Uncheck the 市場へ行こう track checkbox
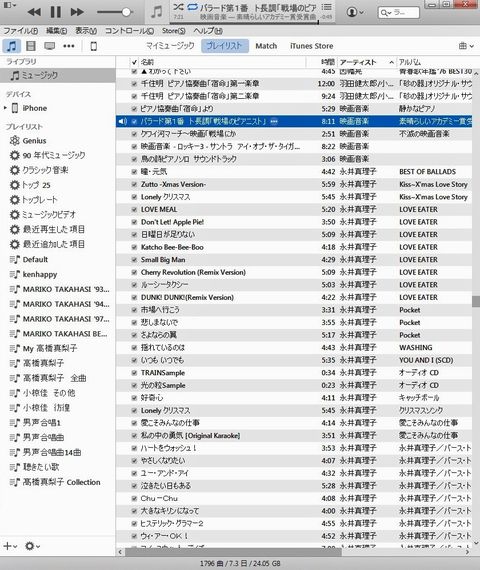 pyautogui.click(x=134, y=310)
